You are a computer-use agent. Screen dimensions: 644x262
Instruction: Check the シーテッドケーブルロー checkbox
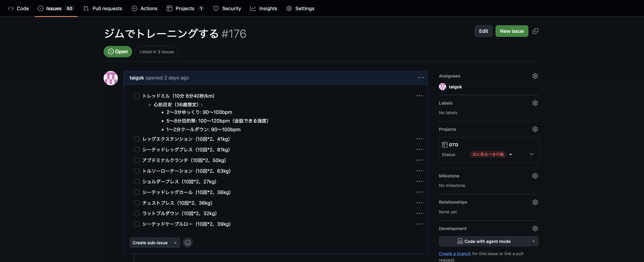pyautogui.click(x=137, y=224)
